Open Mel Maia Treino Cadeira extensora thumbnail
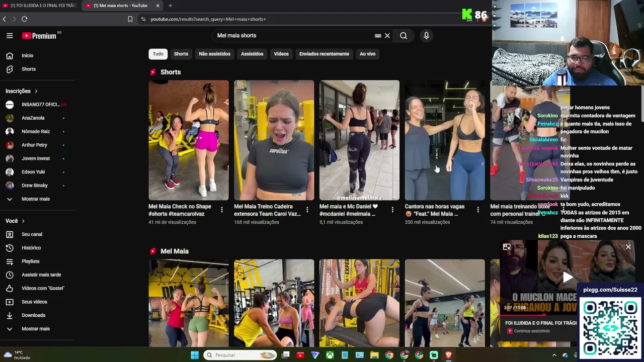 point(274,140)
